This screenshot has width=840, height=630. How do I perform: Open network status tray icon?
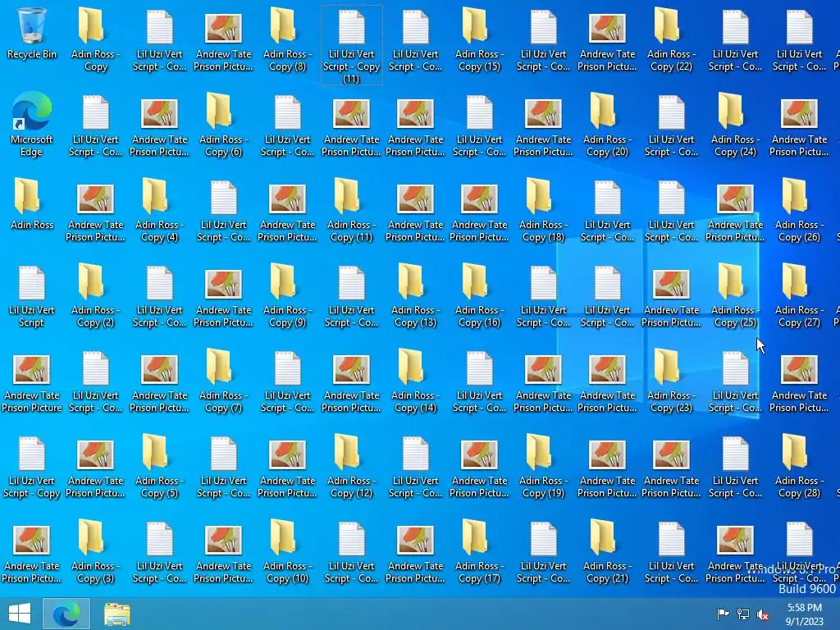pos(743,614)
